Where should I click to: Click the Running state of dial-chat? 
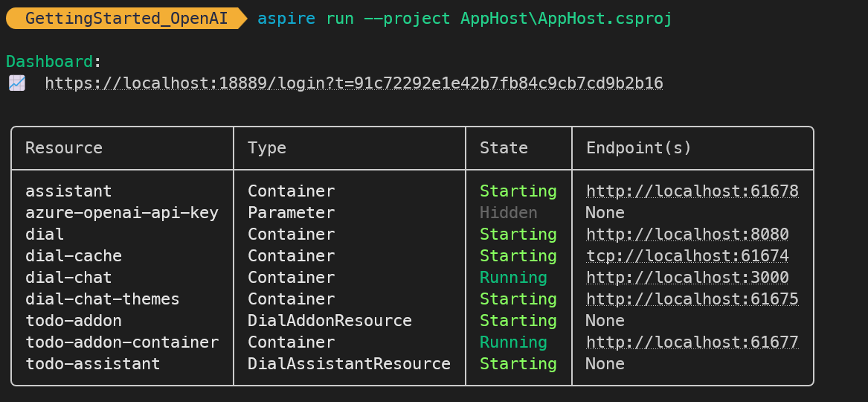tap(513, 278)
